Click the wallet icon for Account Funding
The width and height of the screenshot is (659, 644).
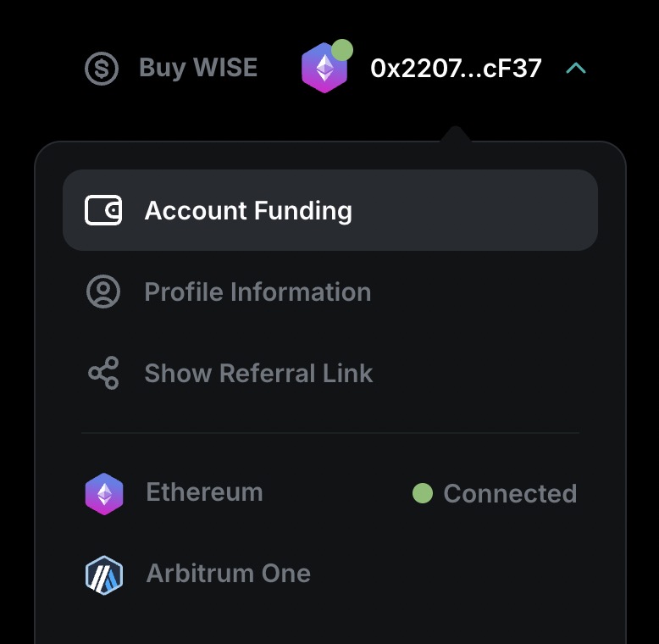pyautogui.click(x=103, y=210)
